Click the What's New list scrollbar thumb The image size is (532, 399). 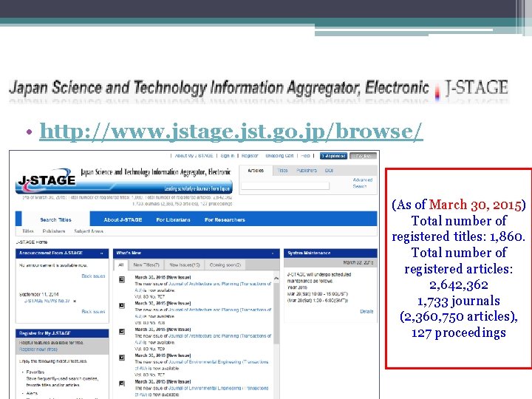[x=276, y=313]
